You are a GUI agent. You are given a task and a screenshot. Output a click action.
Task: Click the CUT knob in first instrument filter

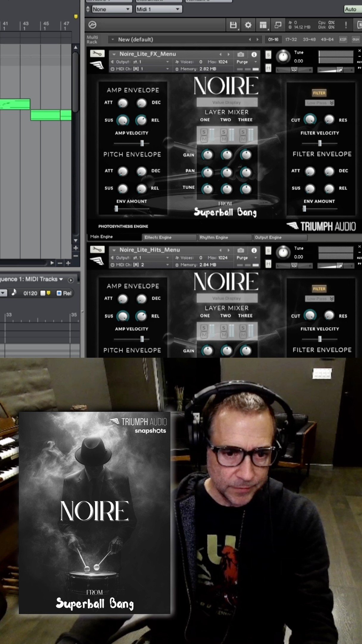(310, 119)
